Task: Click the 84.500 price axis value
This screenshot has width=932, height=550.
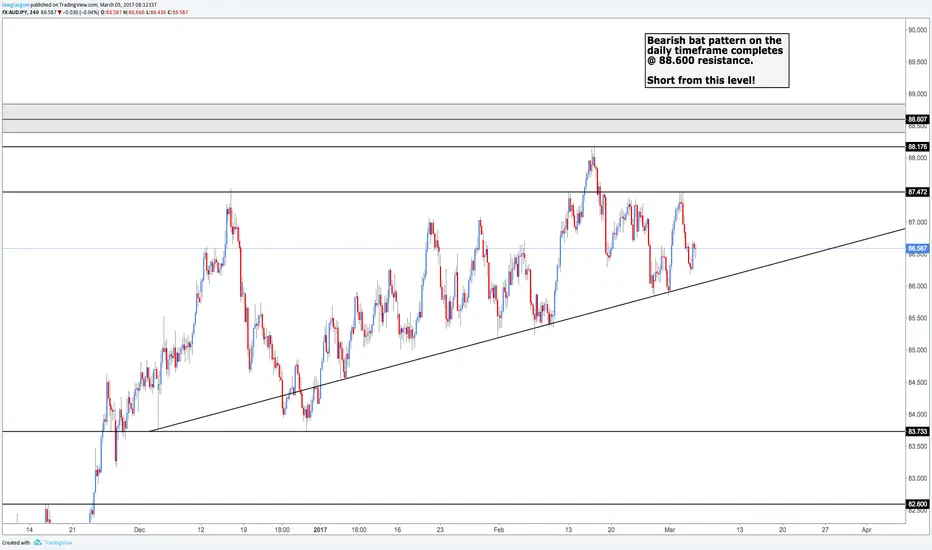Action: click(x=918, y=382)
